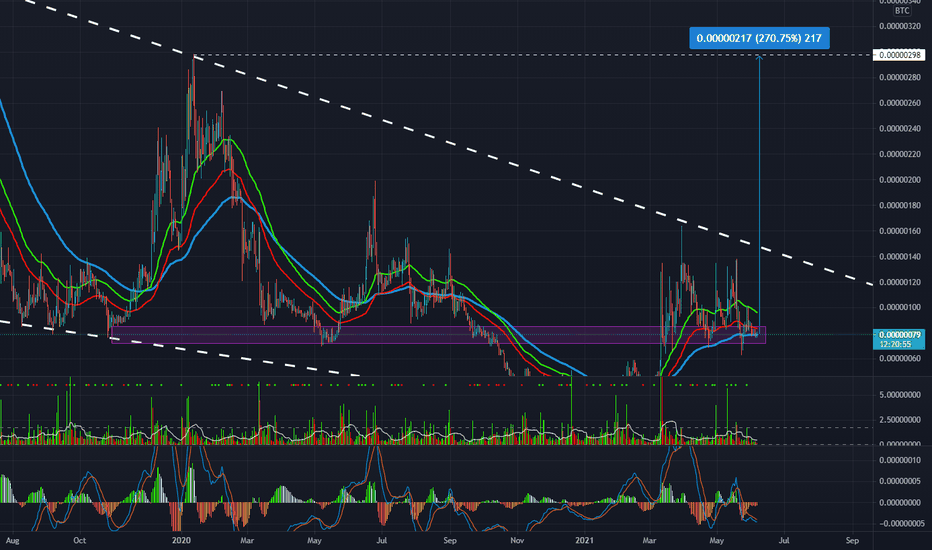Select the 2021 time axis label
Screen dimensions: 932x550
(585, 540)
